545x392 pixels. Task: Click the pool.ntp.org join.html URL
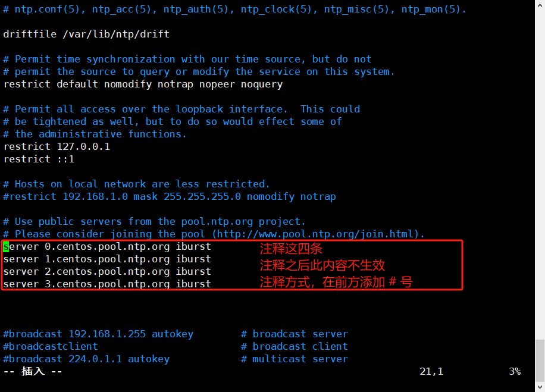pyautogui.click(x=318, y=234)
